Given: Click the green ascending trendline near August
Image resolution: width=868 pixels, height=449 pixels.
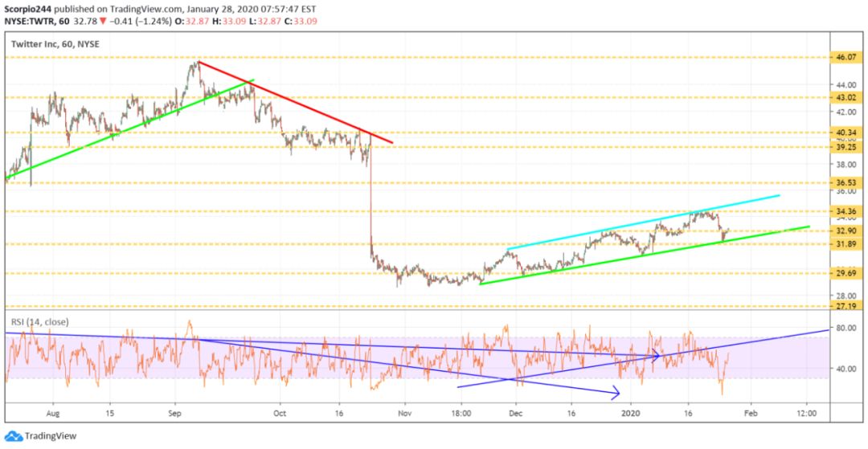Looking at the screenshot, I should [x=129, y=129].
